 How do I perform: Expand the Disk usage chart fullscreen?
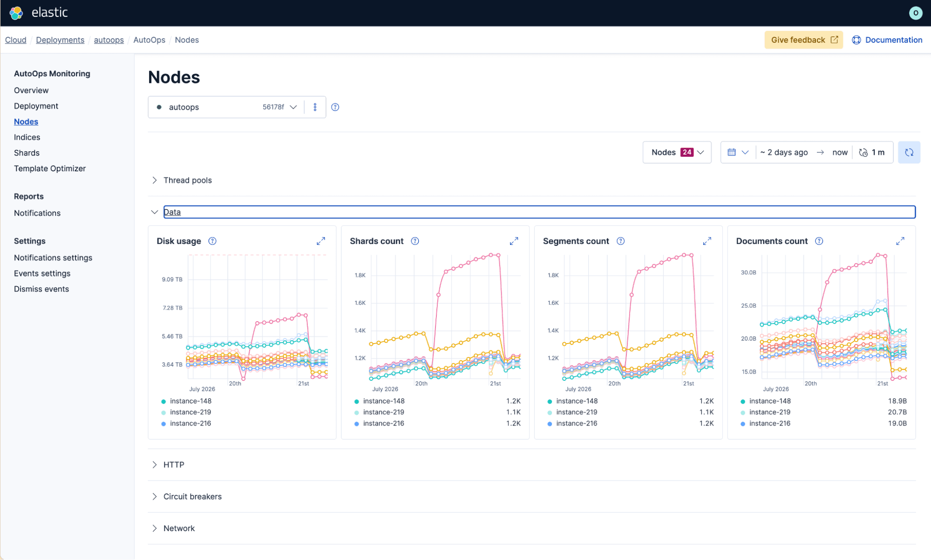(x=321, y=241)
